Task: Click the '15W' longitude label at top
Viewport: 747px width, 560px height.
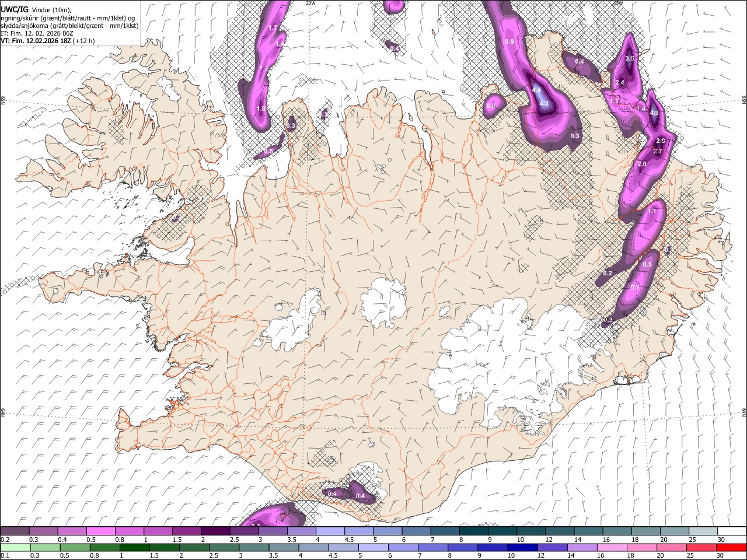Action: tap(617, 3)
